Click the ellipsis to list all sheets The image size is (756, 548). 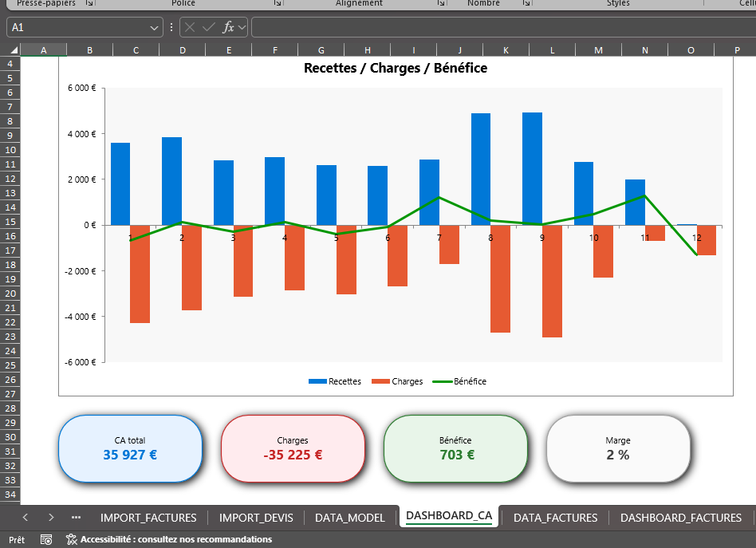pos(75,517)
